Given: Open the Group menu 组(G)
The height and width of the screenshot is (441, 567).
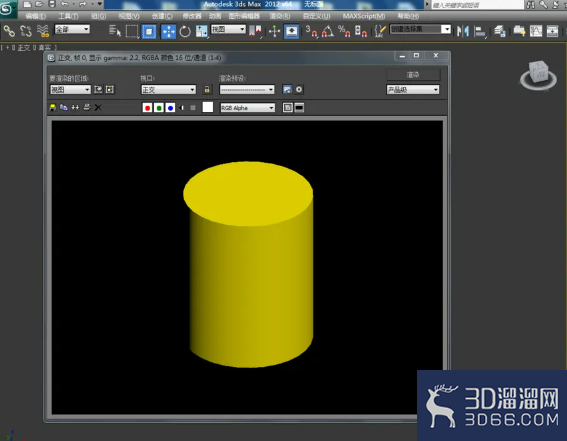Looking at the screenshot, I should click(98, 16).
